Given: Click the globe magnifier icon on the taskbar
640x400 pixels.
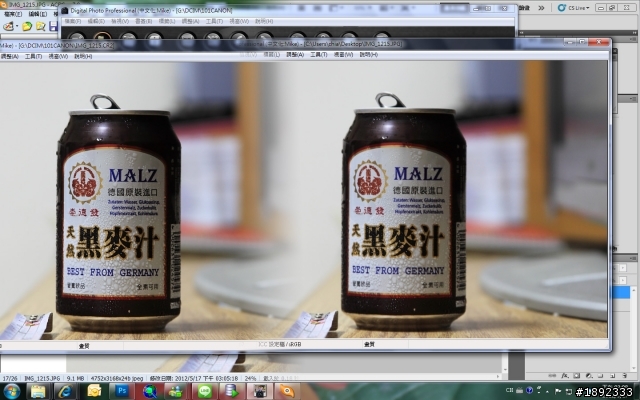Looking at the screenshot, I should pos(150,391).
